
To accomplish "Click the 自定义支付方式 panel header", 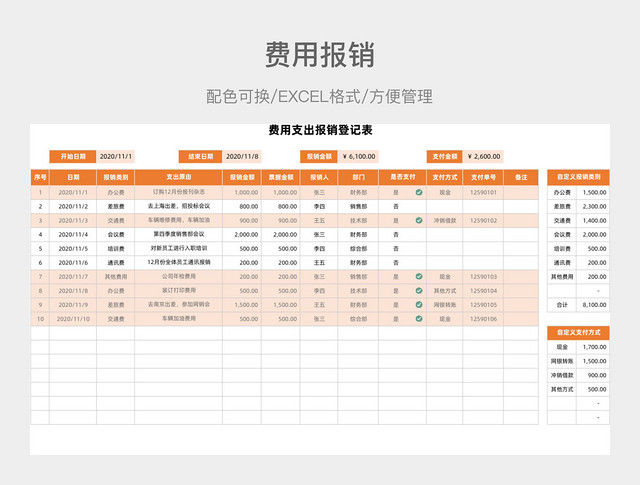I will click(x=578, y=333).
